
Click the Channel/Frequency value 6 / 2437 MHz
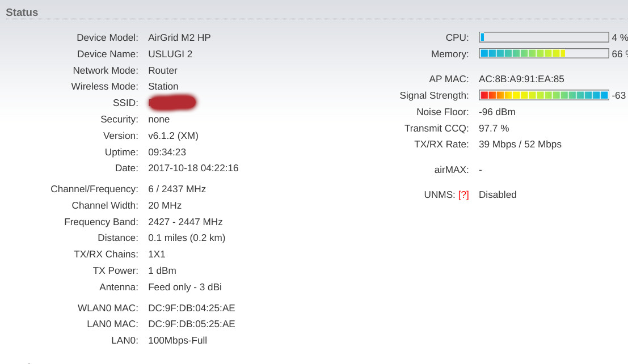tap(177, 189)
